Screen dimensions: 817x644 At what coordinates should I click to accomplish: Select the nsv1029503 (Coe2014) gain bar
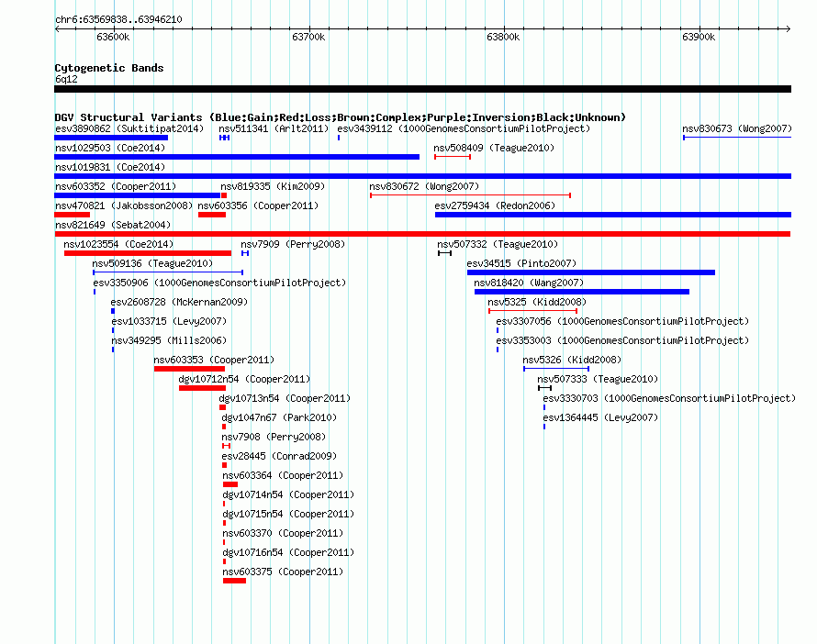237,157
